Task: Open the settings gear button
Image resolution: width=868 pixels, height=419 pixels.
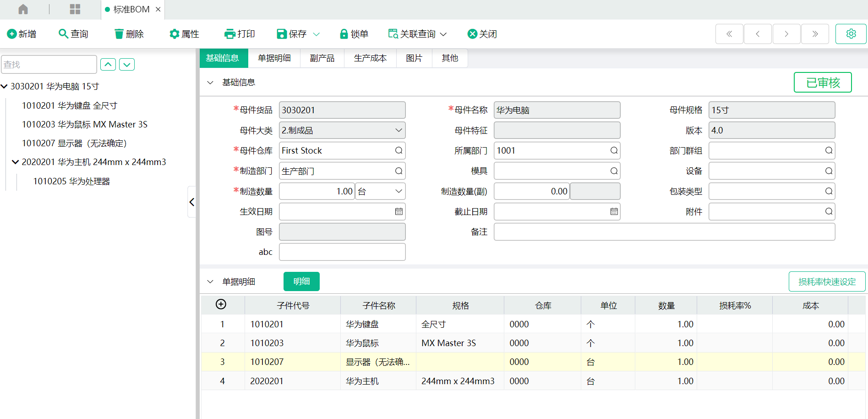Action: pyautogui.click(x=851, y=34)
